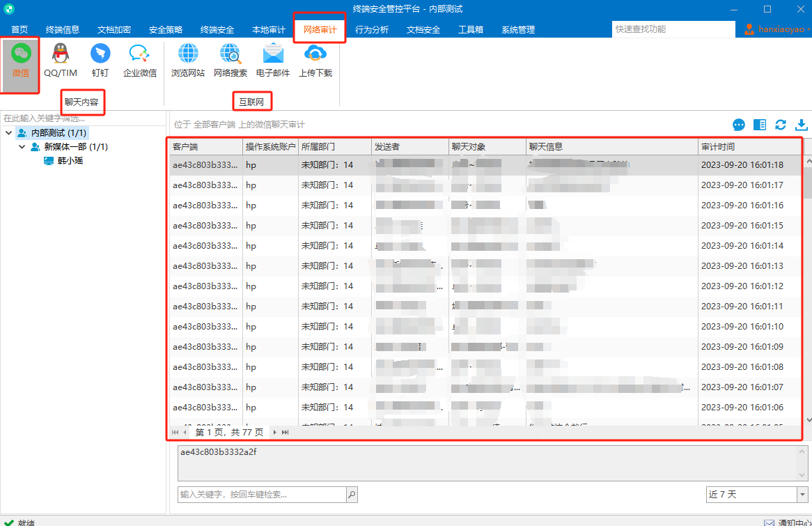The image size is (812, 526).
Task: Open the 工具箱 tab
Action: pyautogui.click(x=471, y=29)
